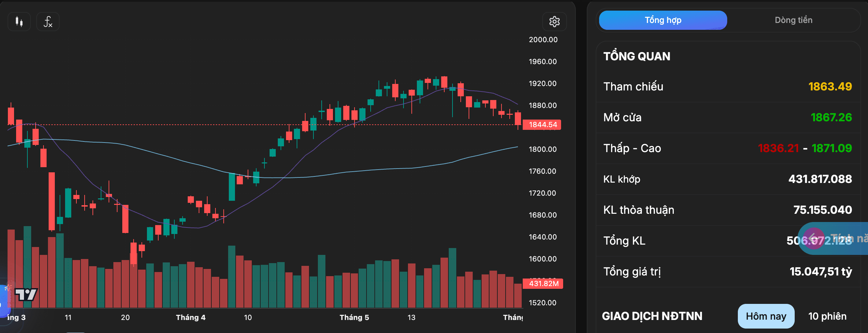Image resolution: width=868 pixels, height=333 pixels.
Task: Click the Tháng 4 time axis marker
Action: tap(191, 318)
